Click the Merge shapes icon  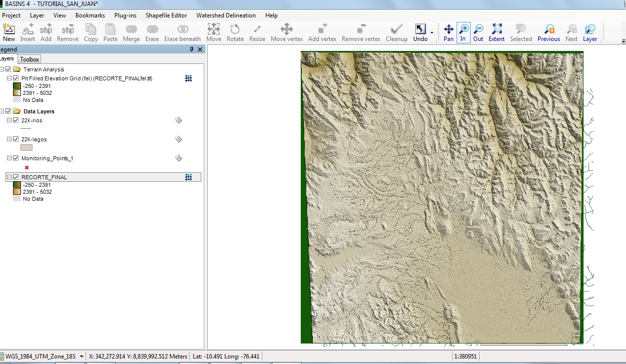tap(131, 29)
